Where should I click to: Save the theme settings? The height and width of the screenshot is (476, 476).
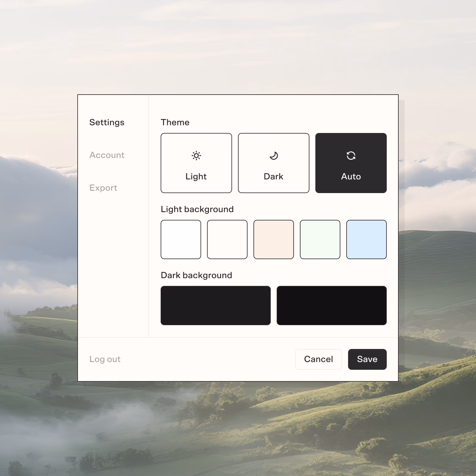[x=367, y=359]
